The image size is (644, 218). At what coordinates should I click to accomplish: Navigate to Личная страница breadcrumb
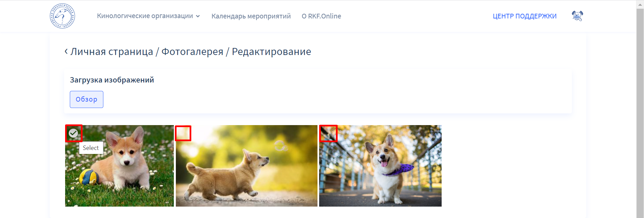pos(112,52)
